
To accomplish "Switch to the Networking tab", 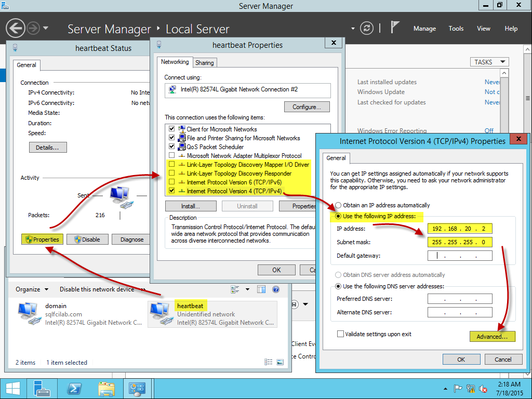I will [x=175, y=62].
